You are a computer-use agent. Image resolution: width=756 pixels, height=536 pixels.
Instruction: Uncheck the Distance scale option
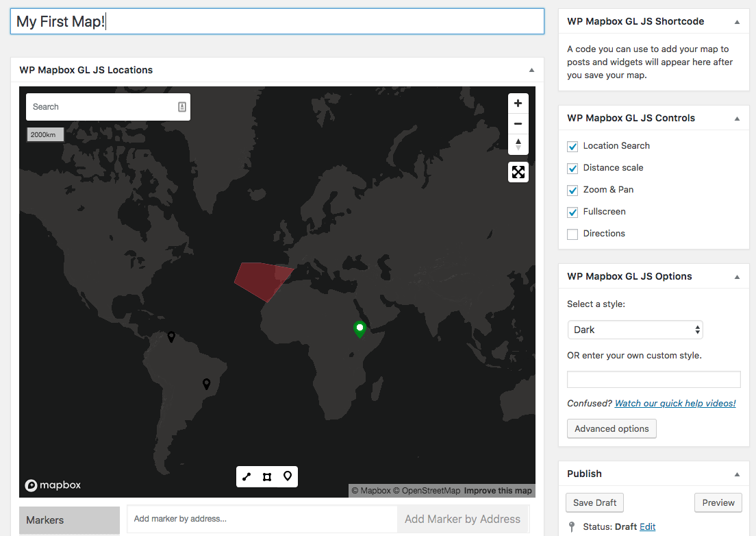tap(572, 168)
